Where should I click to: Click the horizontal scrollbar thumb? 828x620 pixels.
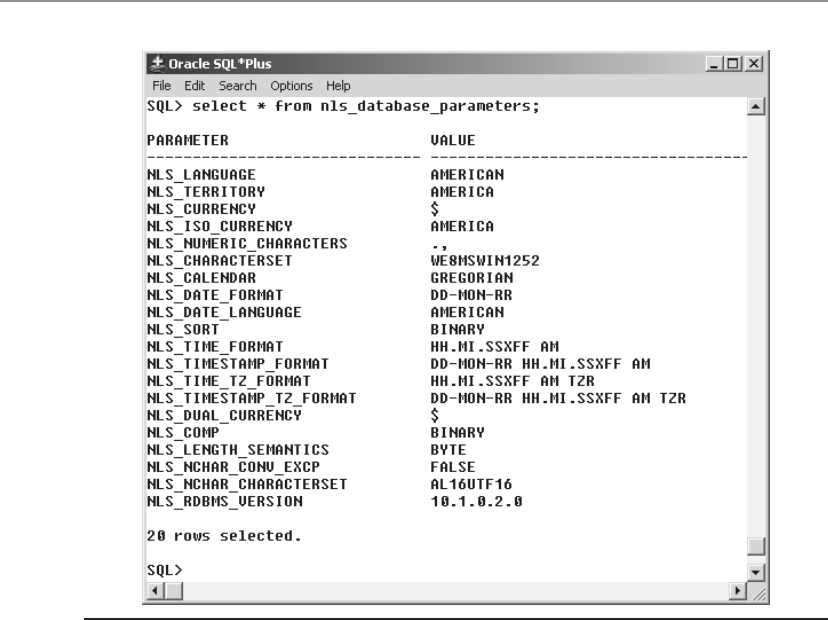coord(174,590)
